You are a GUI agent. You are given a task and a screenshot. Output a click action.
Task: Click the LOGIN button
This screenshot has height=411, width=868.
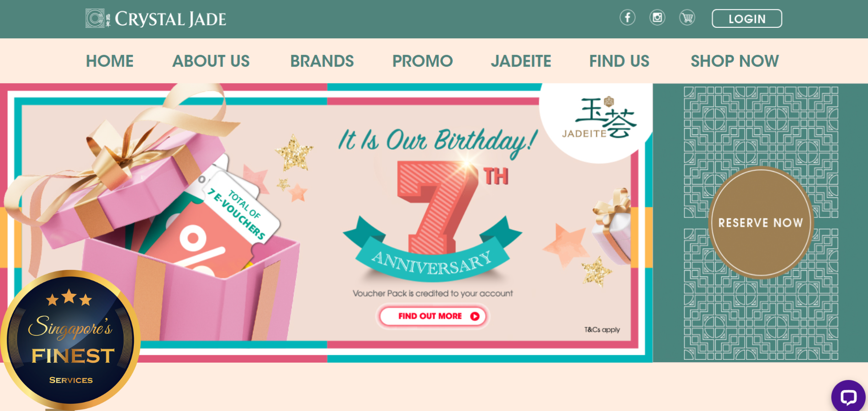746,19
